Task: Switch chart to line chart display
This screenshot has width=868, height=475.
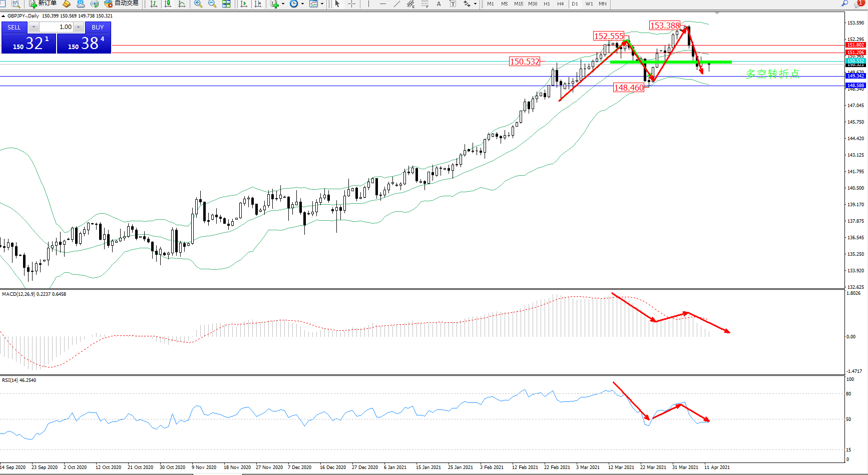Action: 182,4
